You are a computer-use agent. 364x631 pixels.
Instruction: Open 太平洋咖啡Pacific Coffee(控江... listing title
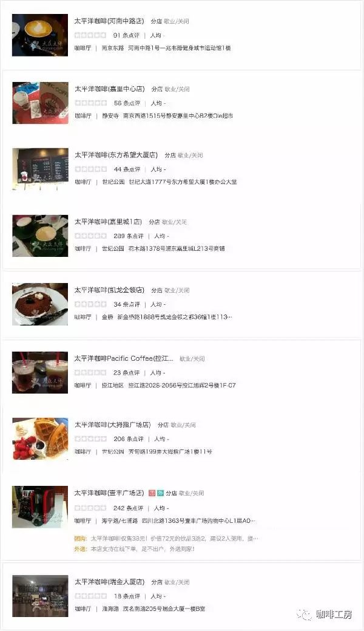[x=124, y=358]
